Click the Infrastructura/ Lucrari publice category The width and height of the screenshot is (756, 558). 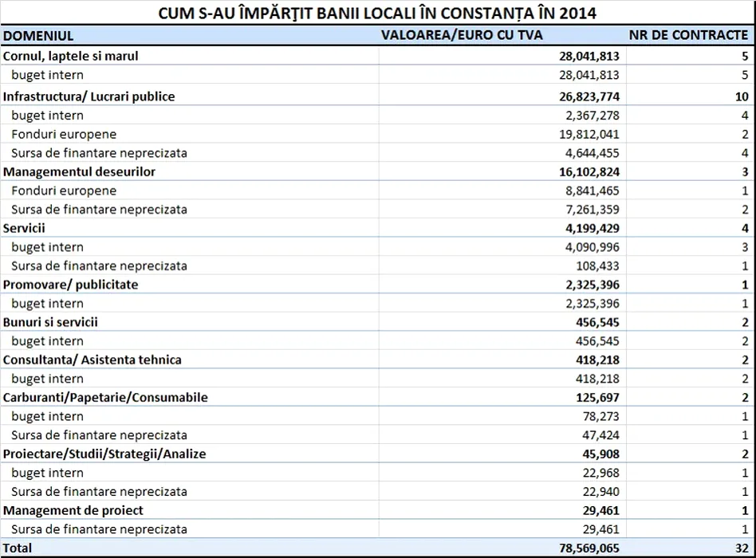(89, 96)
